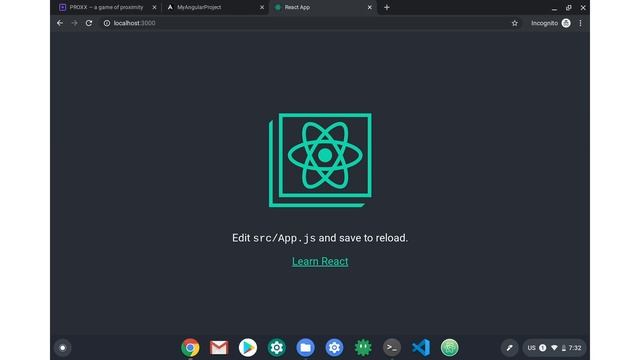Close the React App tab

point(370,7)
